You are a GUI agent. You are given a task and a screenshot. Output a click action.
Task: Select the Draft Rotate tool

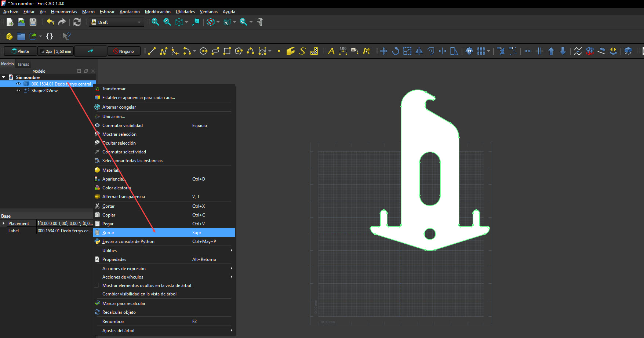click(396, 51)
